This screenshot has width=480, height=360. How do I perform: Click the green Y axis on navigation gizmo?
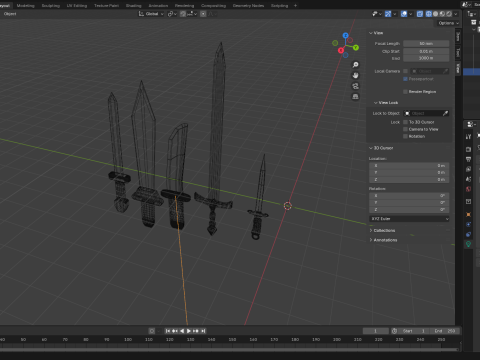pyautogui.click(x=356, y=48)
